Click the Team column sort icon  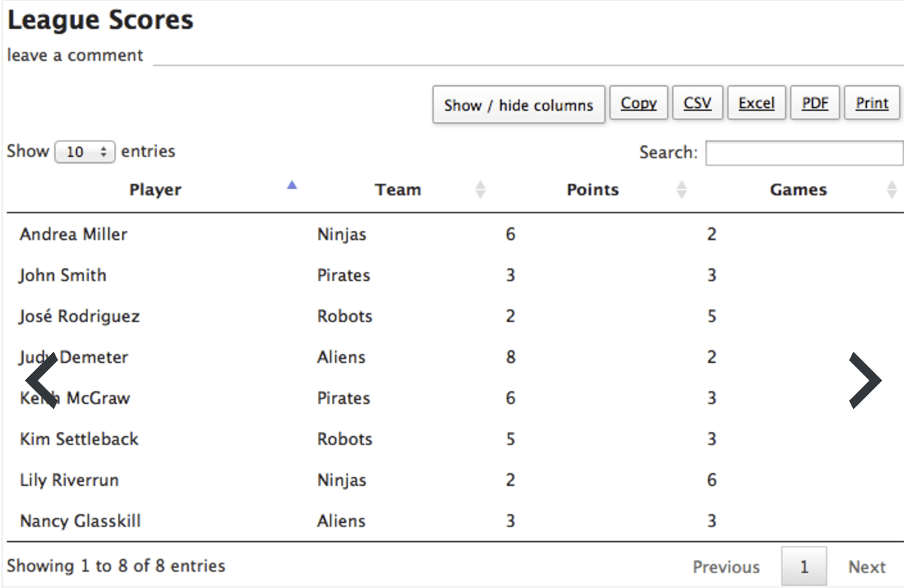pyautogui.click(x=480, y=190)
